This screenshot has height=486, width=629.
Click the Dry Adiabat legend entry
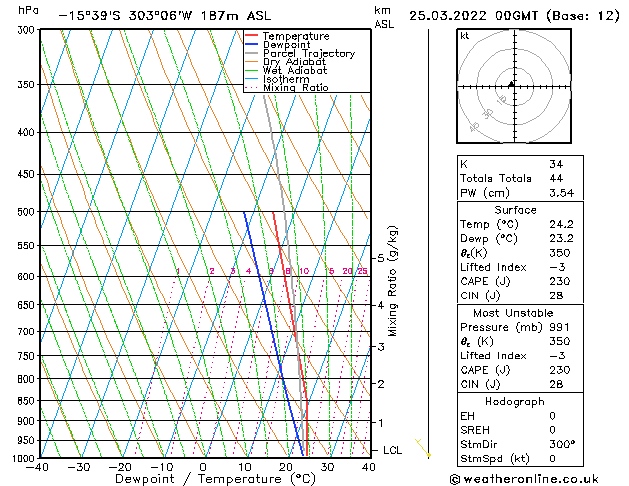286,62
